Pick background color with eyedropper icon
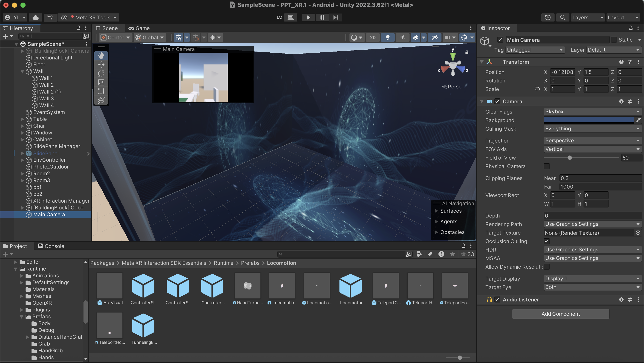Image resolution: width=644 pixels, height=363 pixels. point(638,120)
